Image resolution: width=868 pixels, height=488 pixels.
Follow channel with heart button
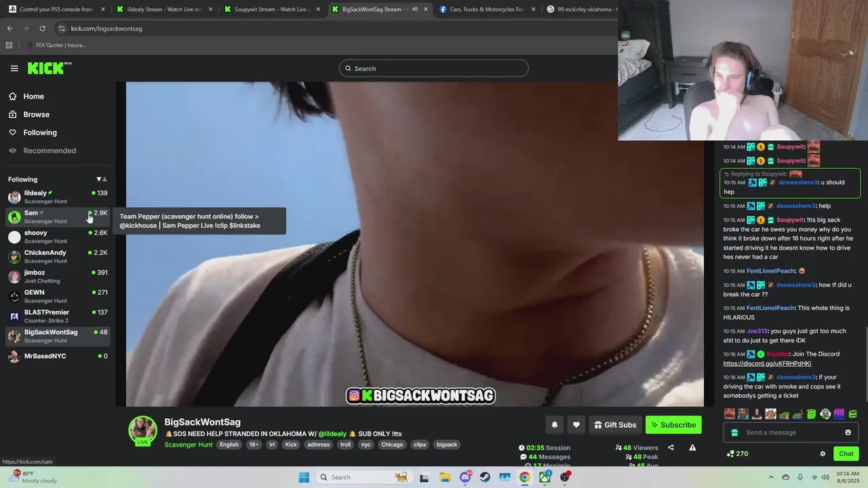coord(576,425)
